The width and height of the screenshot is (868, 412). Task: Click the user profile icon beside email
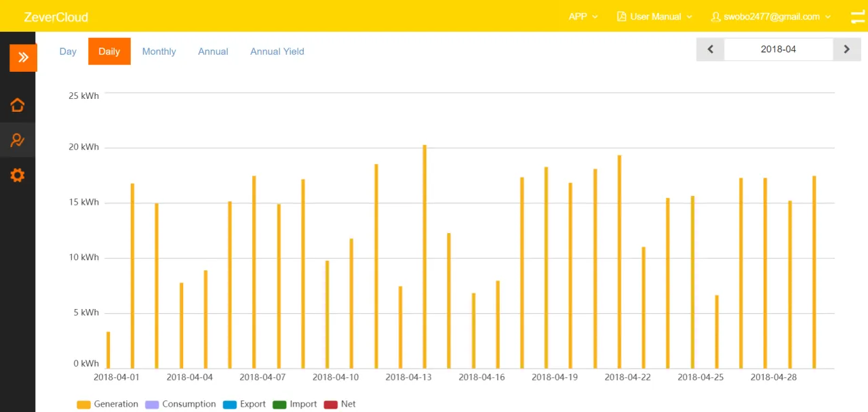pos(715,16)
